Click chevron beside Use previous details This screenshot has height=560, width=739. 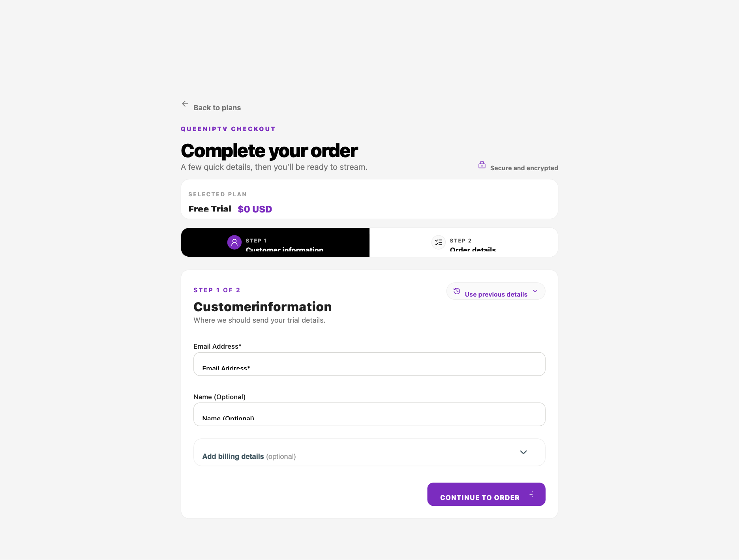coord(535,291)
